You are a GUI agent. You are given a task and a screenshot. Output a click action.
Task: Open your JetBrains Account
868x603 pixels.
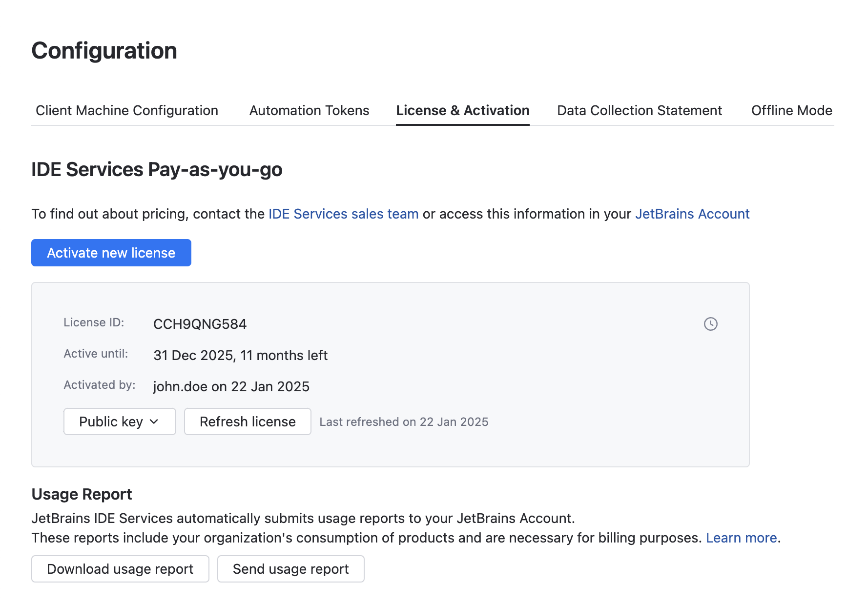pyautogui.click(x=693, y=214)
